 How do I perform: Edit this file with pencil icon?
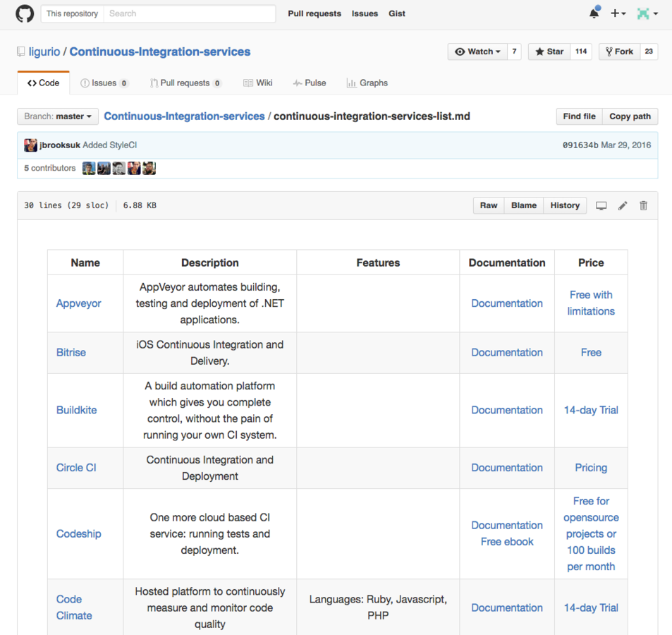[x=622, y=206]
